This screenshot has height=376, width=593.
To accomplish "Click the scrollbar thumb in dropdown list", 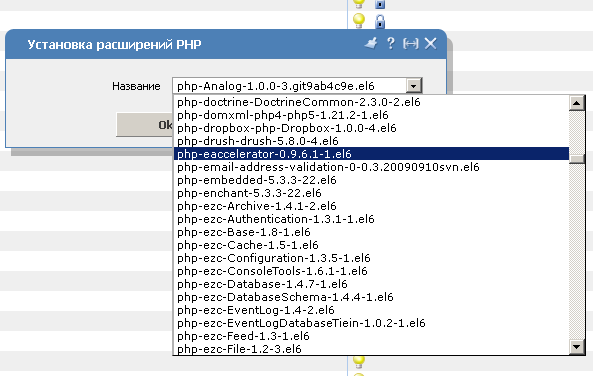I will (x=577, y=159).
